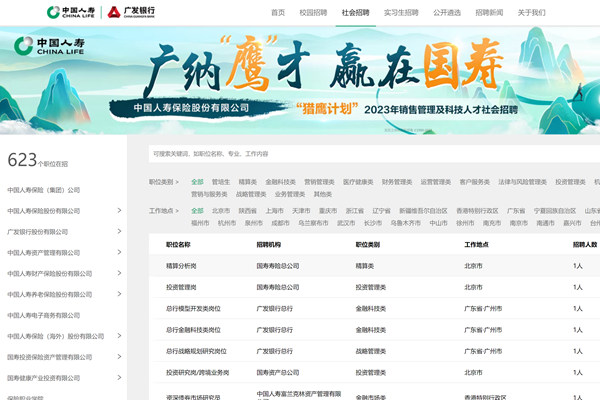Open the 实习生招聘 nav tab
This screenshot has width=600, height=400.
tap(401, 13)
